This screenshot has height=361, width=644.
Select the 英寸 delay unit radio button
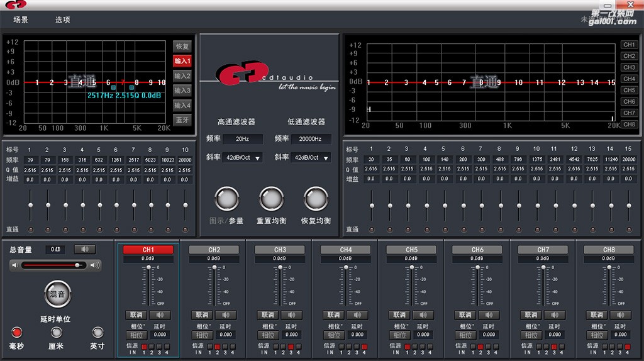tap(97, 332)
